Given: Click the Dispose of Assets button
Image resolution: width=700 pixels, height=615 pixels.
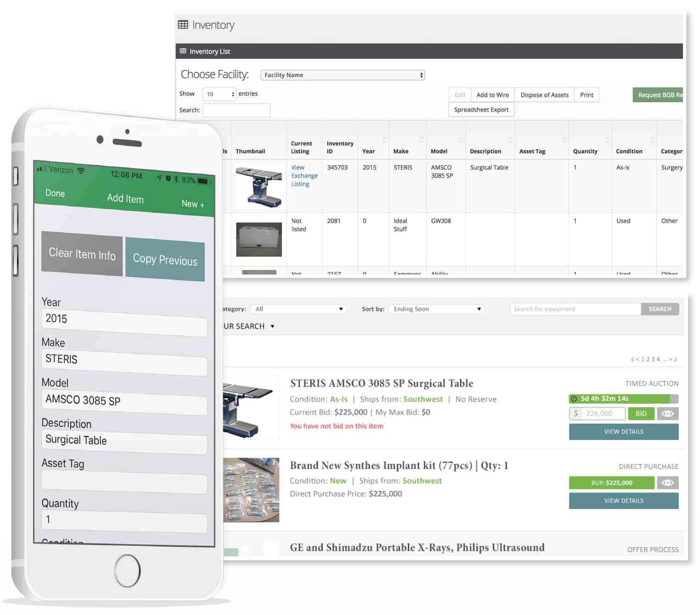Looking at the screenshot, I should click(544, 95).
